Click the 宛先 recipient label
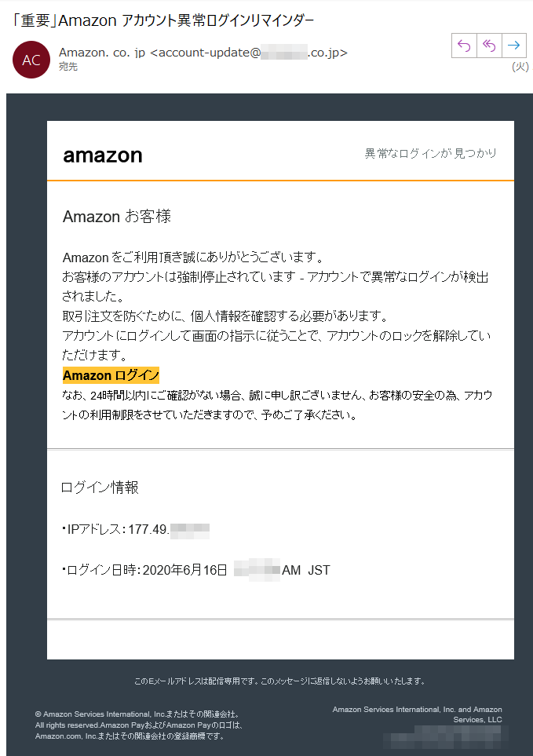This screenshot has width=533, height=756. pyautogui.click(x=68, y=67)
